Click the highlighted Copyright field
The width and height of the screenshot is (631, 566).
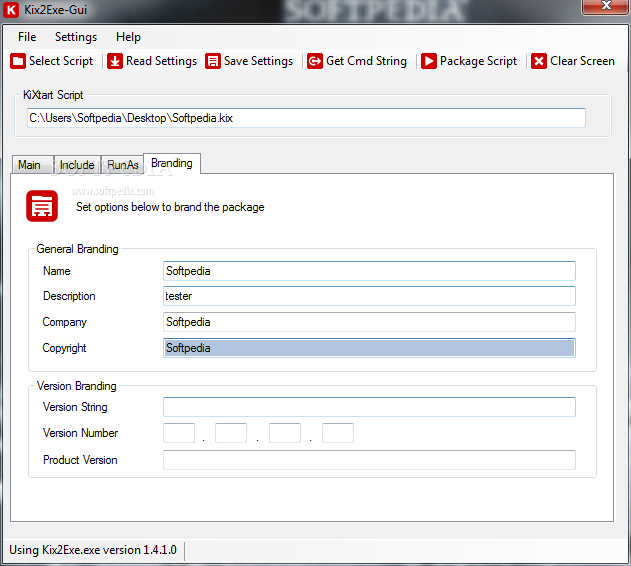click(369, 348)
